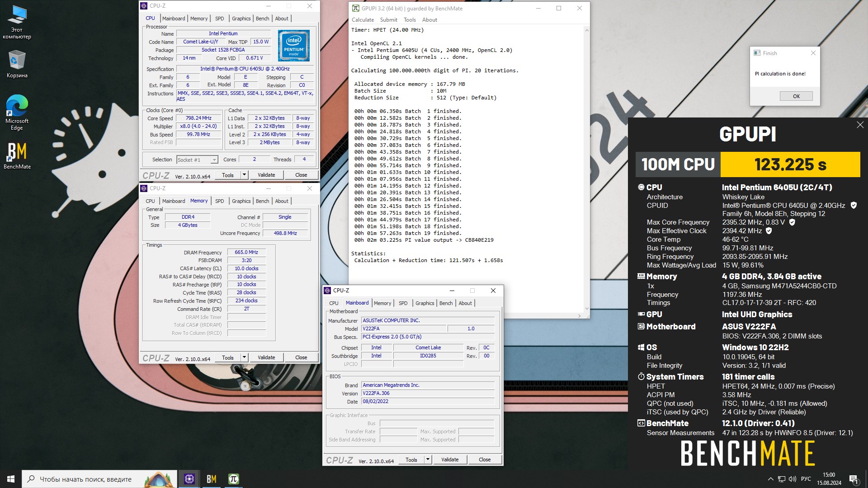Image resolution: width=868 pixels, height=488 pixels.
Task: Click 'PI value output -> CB840E219' line
Action: click(x=424, y=240)
